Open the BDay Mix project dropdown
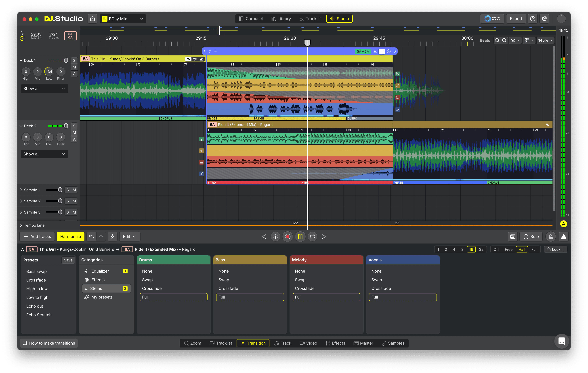The height and width of the screenshot is (373, 588). coord(123,19)
